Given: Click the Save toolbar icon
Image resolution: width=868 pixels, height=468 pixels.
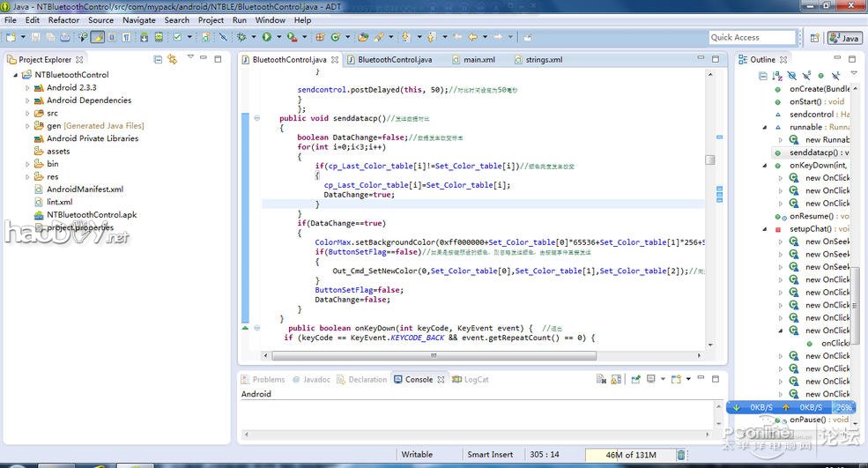Looking at the screenshot, I should click(35, 37).
